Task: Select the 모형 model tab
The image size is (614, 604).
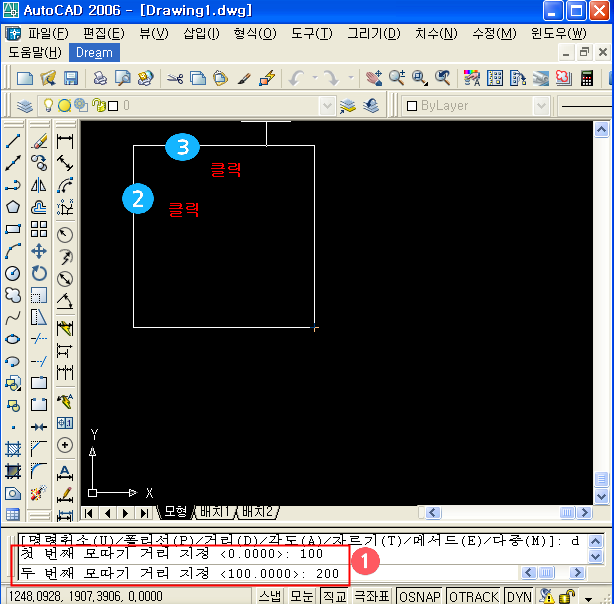Action: click(x=175, y=512)
